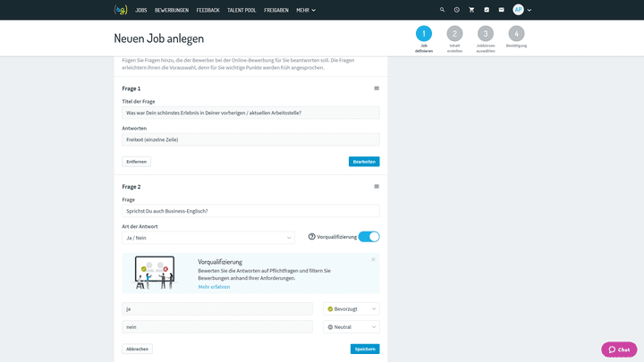Viewport: 644px width, 362px height.
Task: Expand the Mehr navigation menu
Action: tap(306, 10)
